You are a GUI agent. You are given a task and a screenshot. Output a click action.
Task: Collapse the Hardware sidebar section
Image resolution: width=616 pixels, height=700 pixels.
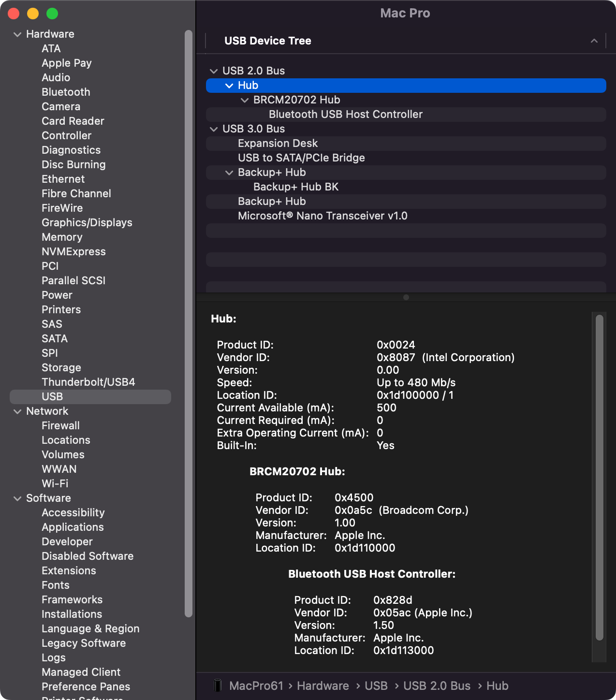(x=17, y=34)
